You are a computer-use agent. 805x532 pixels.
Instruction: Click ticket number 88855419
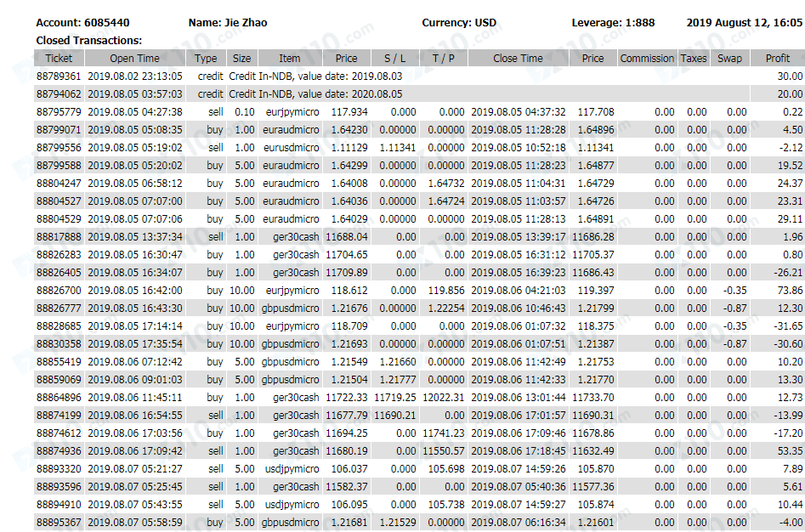click(x=59, y=362)
